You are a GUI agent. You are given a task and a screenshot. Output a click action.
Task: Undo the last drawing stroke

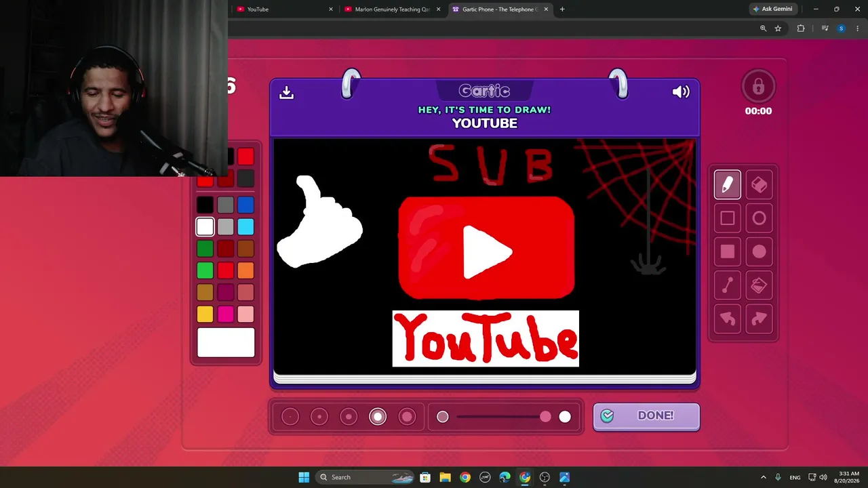tap(728, 319)
